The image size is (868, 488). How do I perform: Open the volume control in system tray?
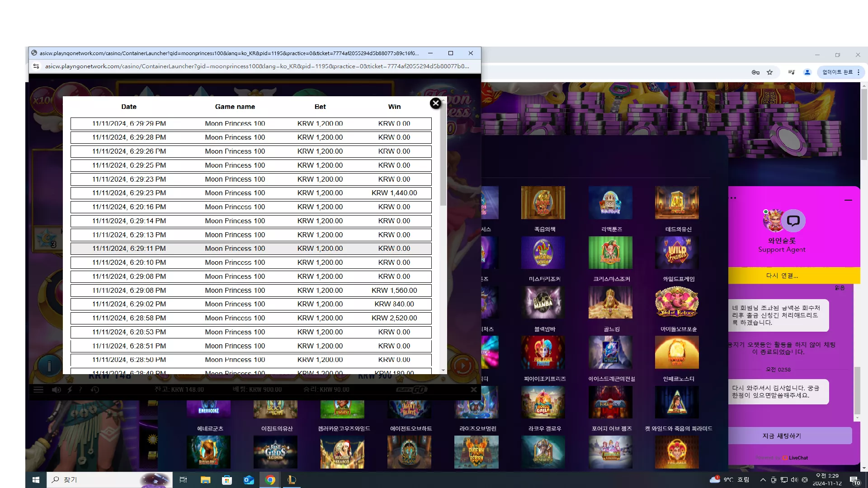pyautogui.click(x=794, y=480)
